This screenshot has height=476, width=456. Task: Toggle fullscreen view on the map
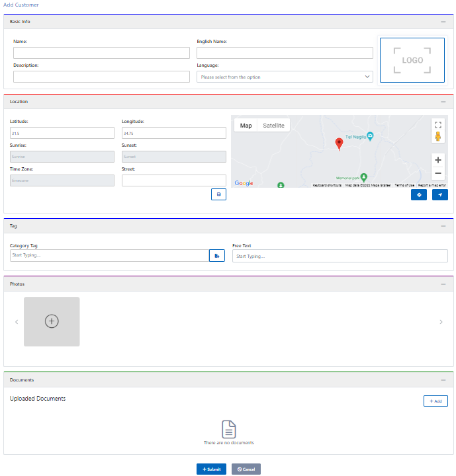[437, 124]
